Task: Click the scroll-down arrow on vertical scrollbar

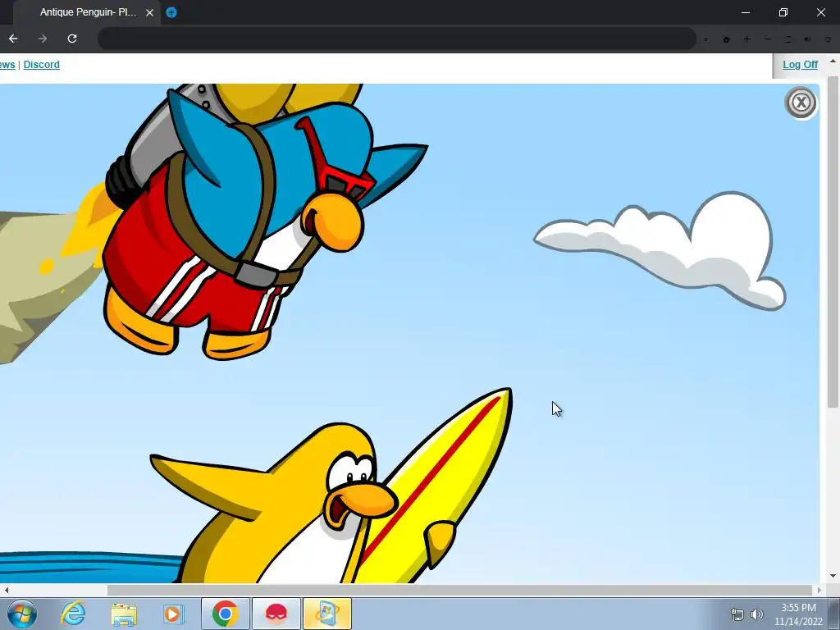Action: (x=833, y=577)
